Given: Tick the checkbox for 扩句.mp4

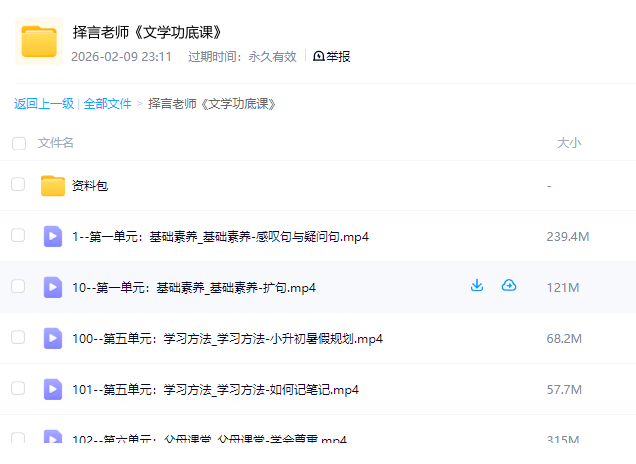Looking at the screenshot, I should [x=18, y=287].
